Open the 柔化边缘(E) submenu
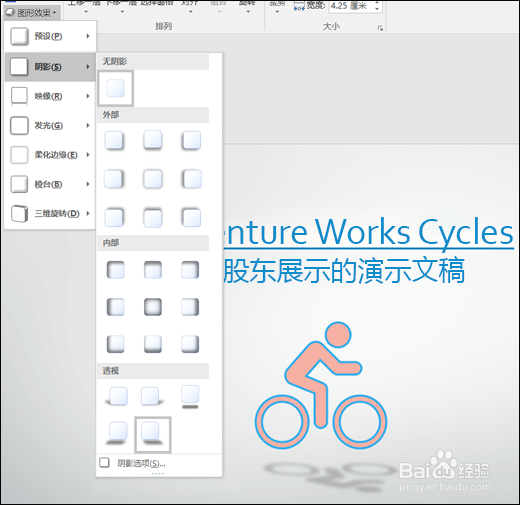The width and height of the screenshot is (520, 505). [50, 155]
